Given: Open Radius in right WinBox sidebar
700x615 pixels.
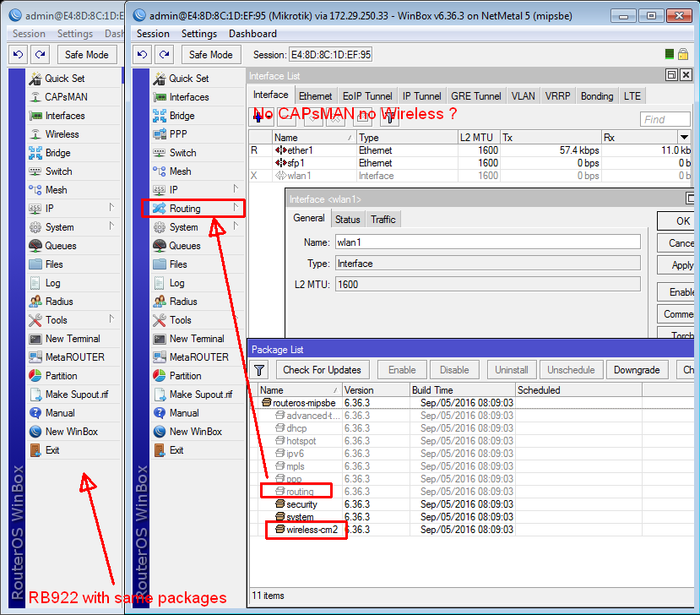Looking at the screenshot, I should pyautogui.click(x=183, y=302).
